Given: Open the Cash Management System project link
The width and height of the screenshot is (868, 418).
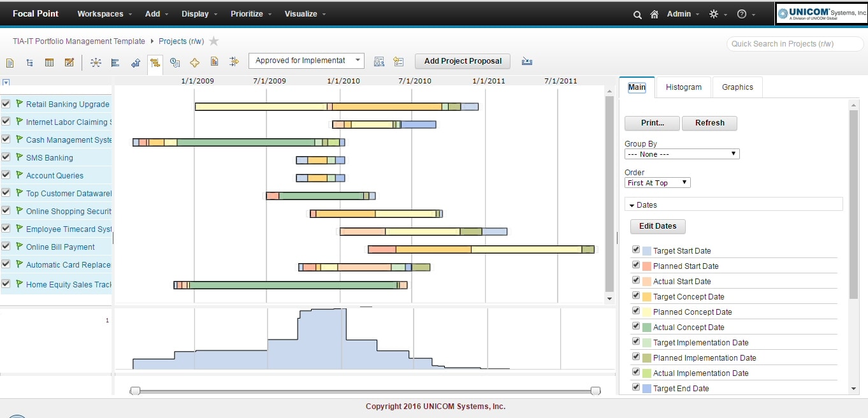Looking at the screenshot, I should click(x=69, y=140).
